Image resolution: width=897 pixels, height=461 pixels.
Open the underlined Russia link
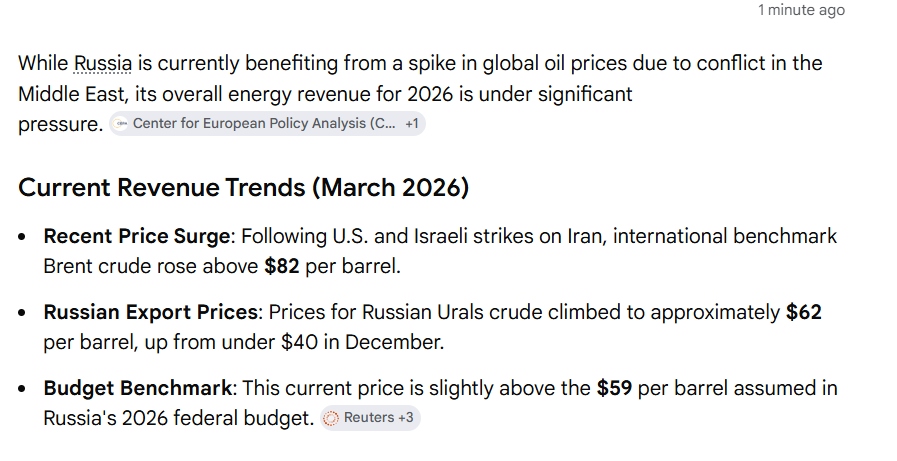(103, 63)
